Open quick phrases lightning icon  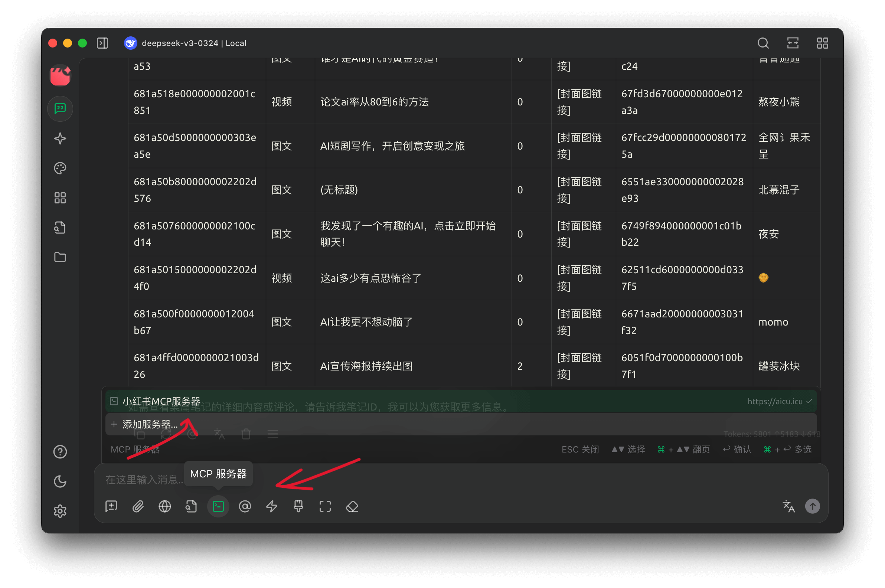(x=271, y=506)
